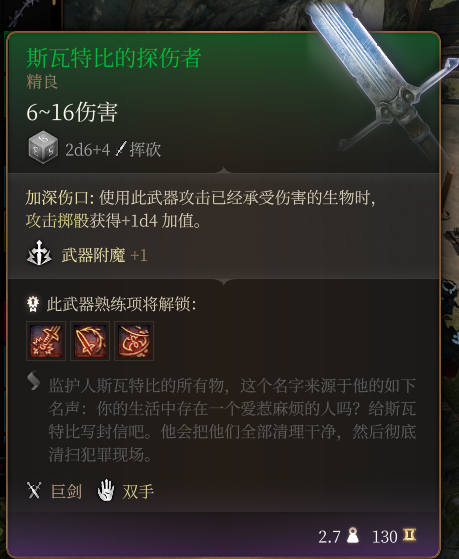
Task: Click the item title 斯瓦特比的探伤者
Action: (x=114, y=58)
